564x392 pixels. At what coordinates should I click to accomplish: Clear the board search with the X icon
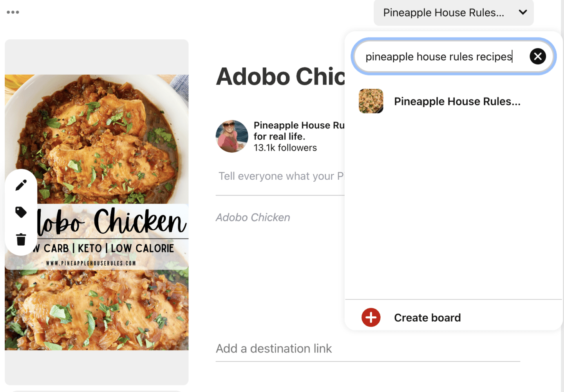(538, 56)
